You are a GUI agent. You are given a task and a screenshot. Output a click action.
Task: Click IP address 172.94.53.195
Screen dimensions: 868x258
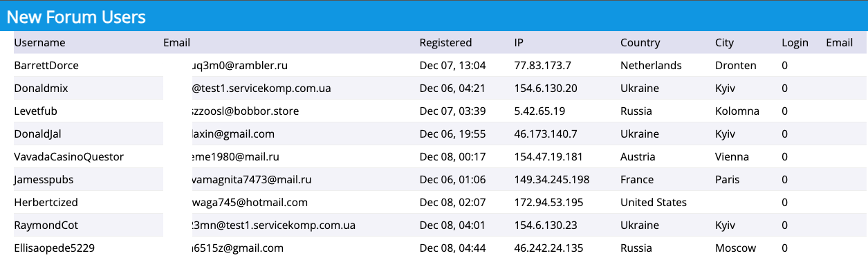pyautogui.click(x=549, y=203)
